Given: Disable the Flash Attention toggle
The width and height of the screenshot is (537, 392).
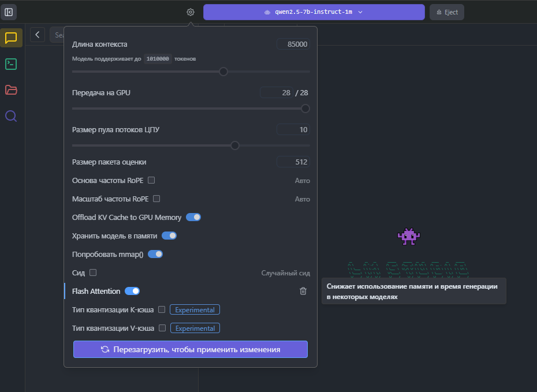Looking at the screenshot, I should [x=132, y=292].
